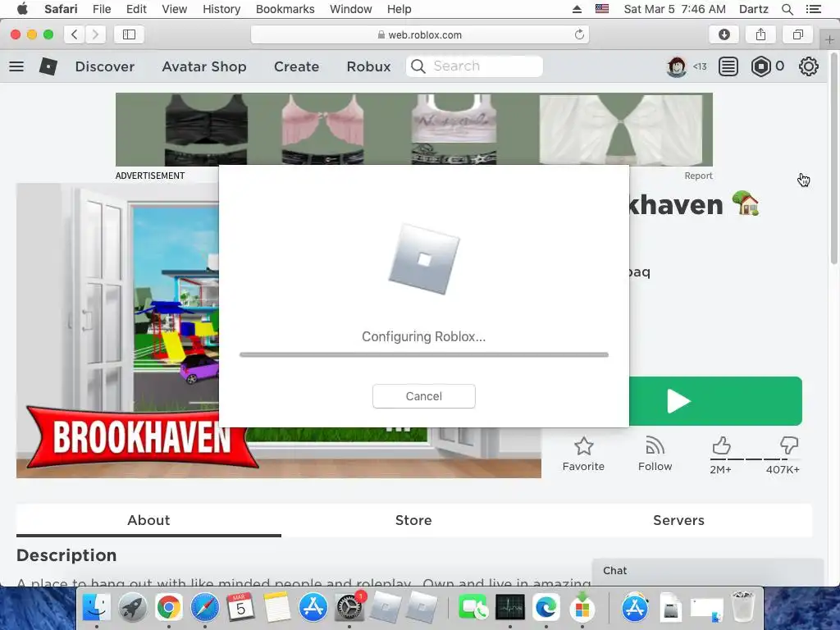Click into the Roblox Search field
The width and height of the screenshot is (840, 630).
click(x=474, y=66)
